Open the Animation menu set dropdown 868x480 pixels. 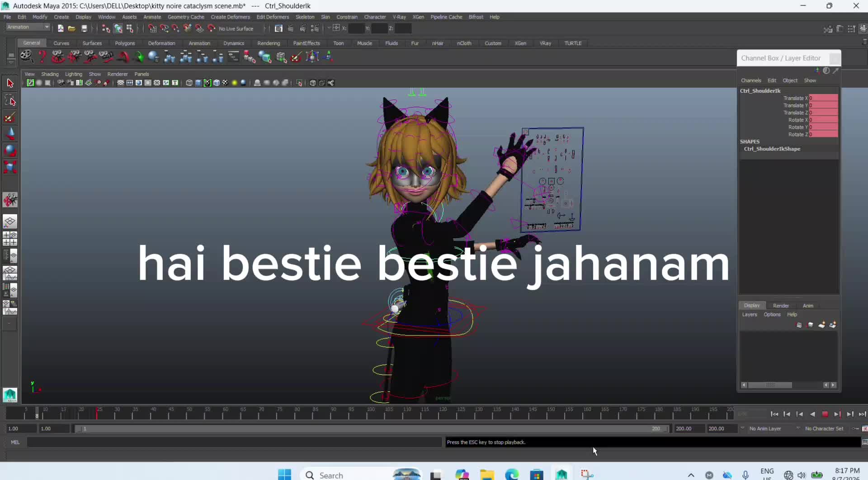click(28, 27)
